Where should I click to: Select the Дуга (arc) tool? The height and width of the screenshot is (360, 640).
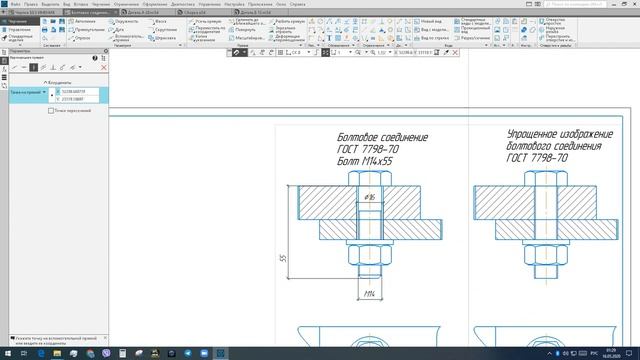point(116,30)
